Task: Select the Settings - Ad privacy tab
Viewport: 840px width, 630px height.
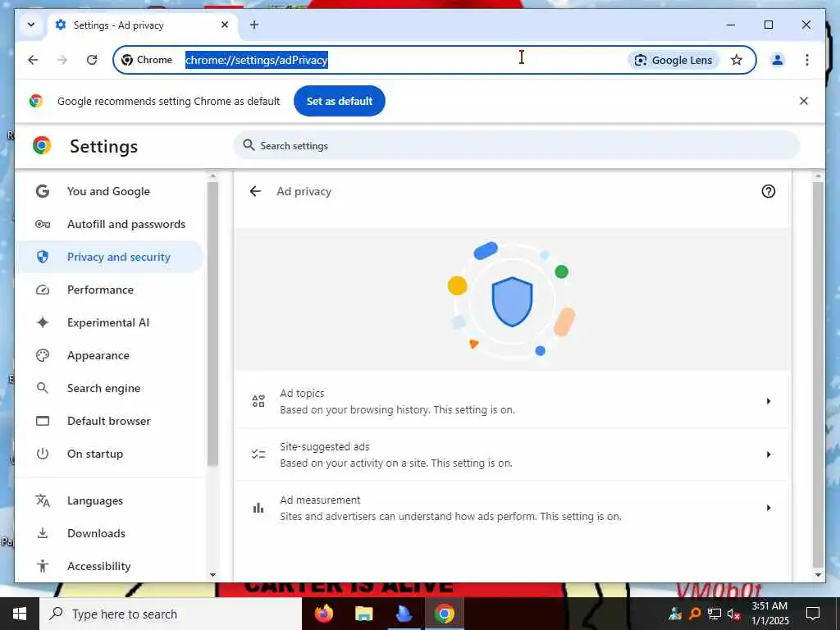Action: pos(142,25)
